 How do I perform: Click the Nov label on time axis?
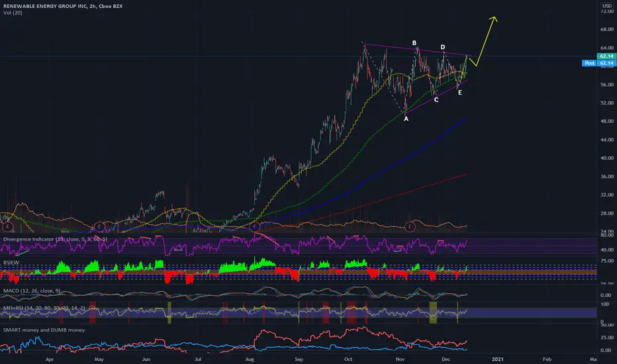tap(400, 359)
